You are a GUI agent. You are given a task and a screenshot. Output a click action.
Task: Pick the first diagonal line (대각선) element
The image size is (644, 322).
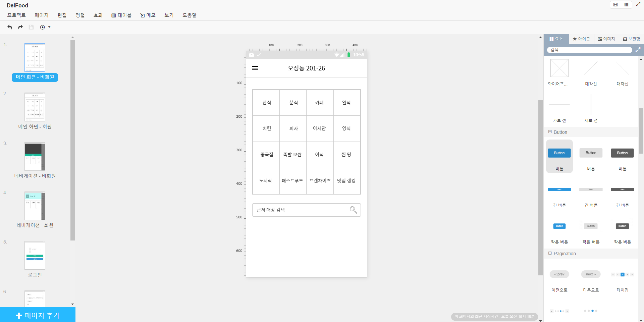pyautogui.click(x=591, y=68)
